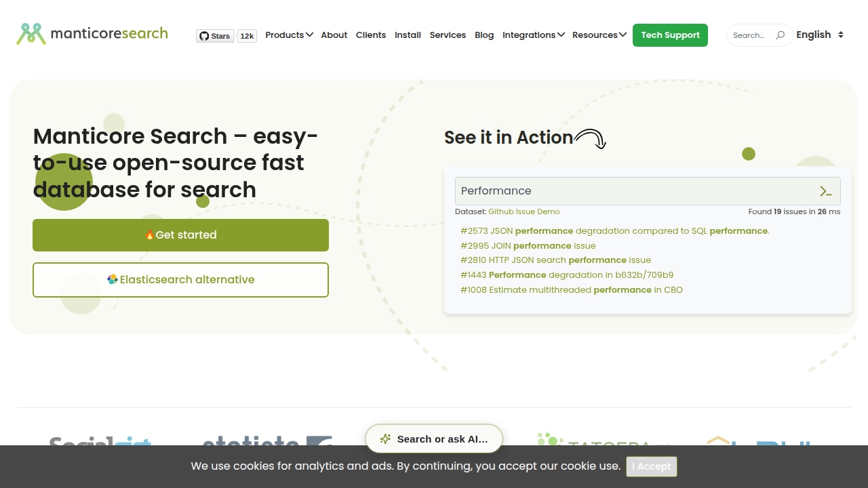Open issue #2995 JOIN performance issue

coord(528,245)
